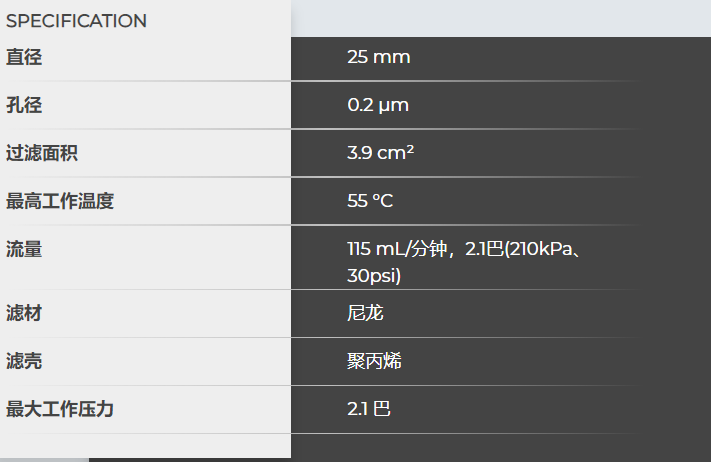
Task: Click the 3.9 cm² filtration area value
Action: (380, 153)
